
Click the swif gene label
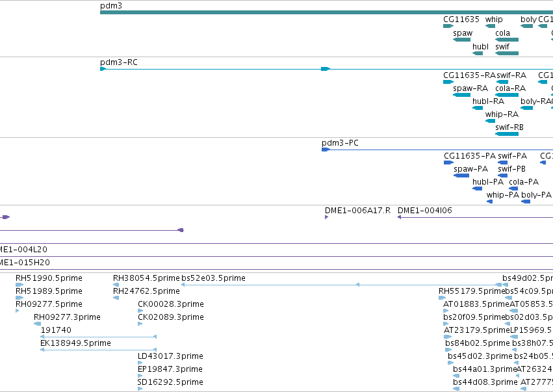(502, 47)
